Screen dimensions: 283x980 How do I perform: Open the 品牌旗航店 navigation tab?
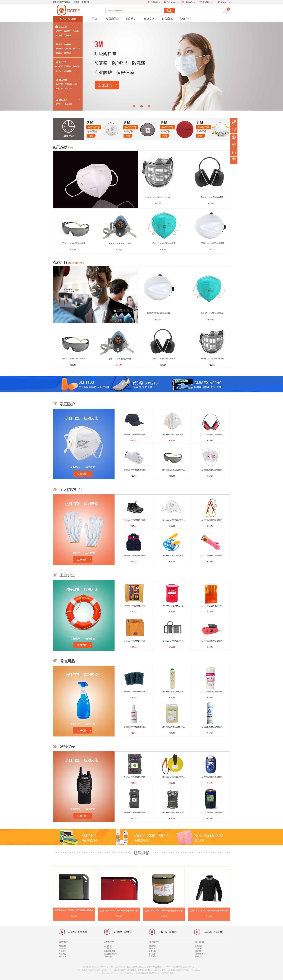point(112,19)
